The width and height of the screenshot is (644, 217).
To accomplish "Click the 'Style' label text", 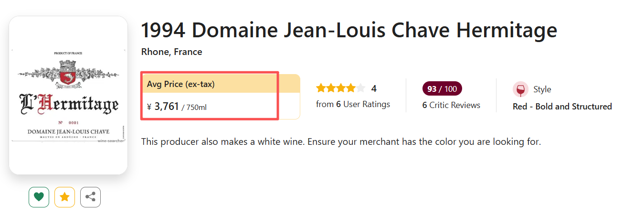I will (x=542, y=89).
